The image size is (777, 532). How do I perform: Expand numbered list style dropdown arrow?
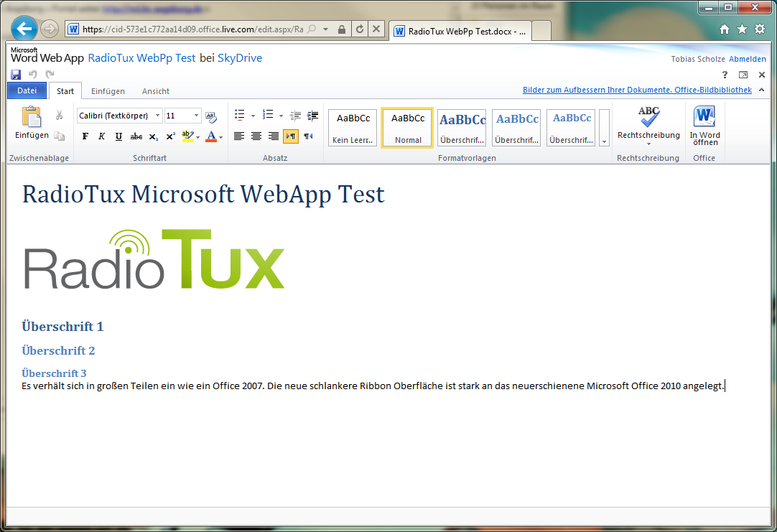(x=282, y=116)
